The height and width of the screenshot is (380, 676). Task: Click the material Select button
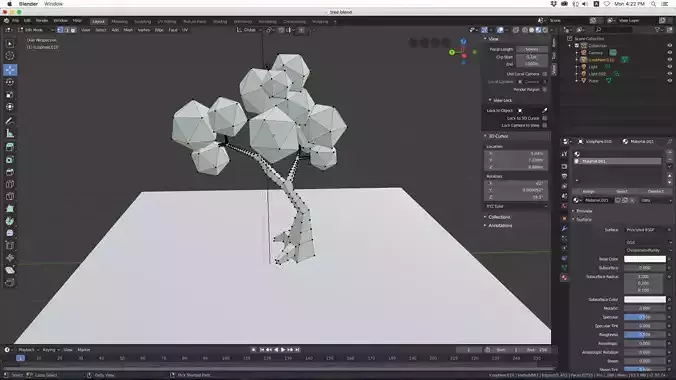(x=622, y=191)
